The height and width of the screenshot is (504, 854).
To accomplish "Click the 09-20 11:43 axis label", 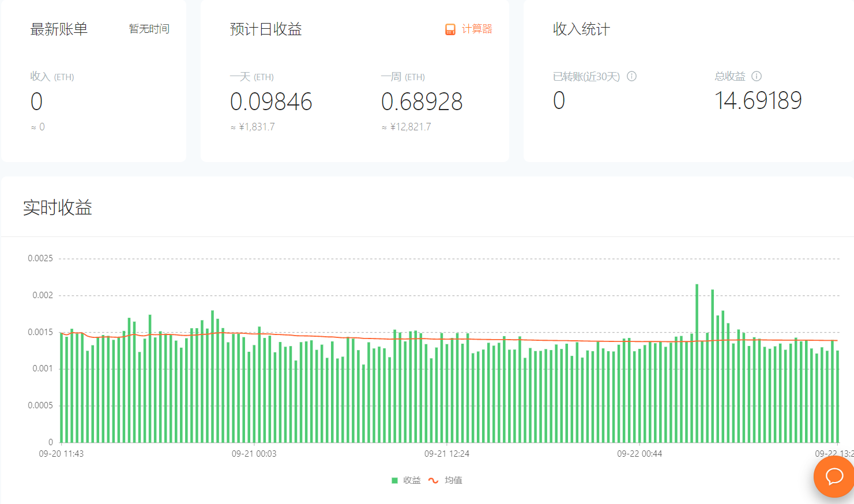I will click(61, 454).
